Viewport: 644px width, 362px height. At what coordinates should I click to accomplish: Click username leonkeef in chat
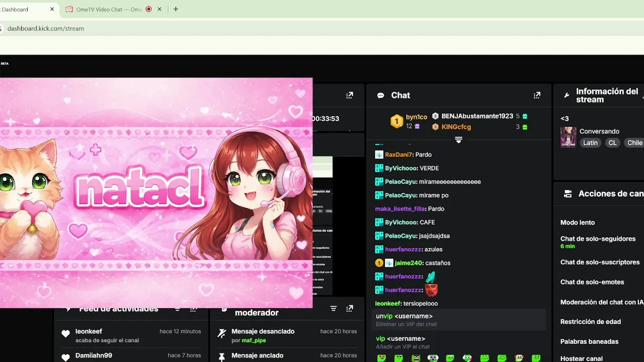click(388, 304)
